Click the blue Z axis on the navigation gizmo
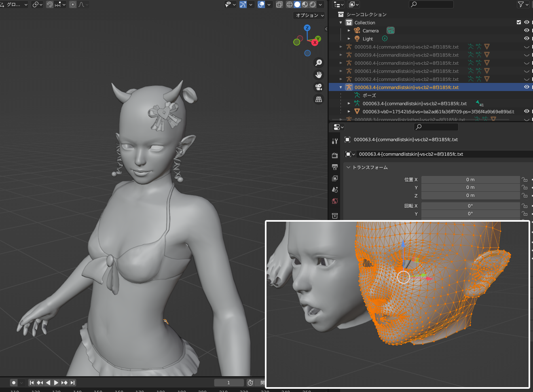Image resolution: width=533 pixels, height=392 pixels. click(x=307, y=28)
